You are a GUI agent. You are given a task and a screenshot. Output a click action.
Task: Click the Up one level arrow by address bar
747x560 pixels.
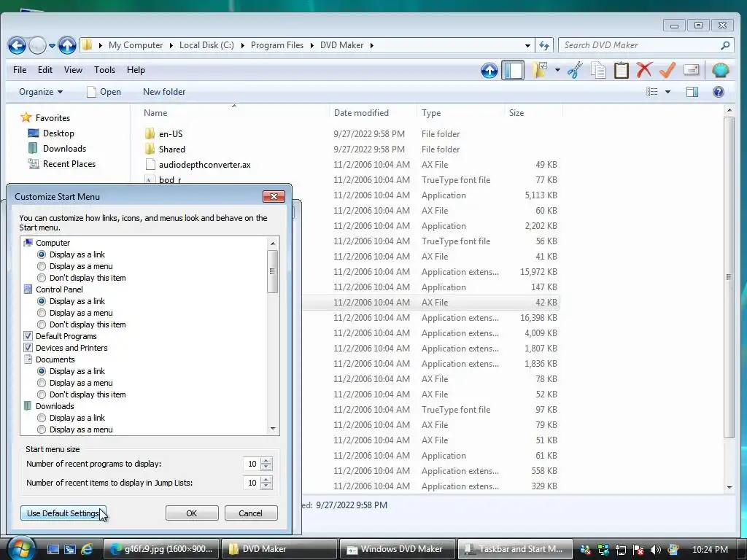67,46
